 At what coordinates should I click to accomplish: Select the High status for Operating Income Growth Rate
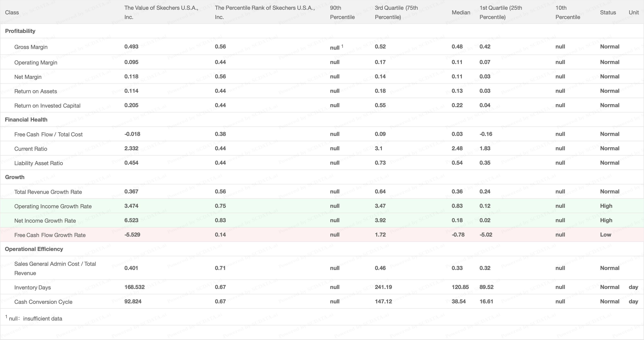point(606,206)
